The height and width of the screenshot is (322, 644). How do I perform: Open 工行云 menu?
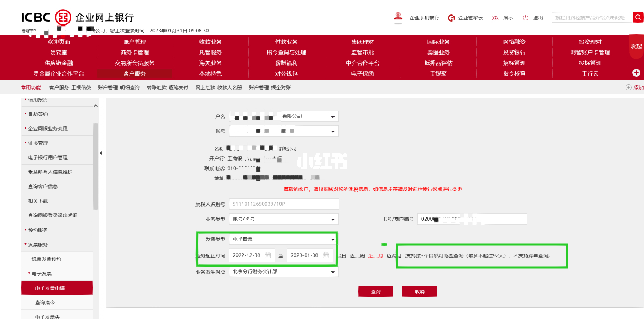point(590,73)
